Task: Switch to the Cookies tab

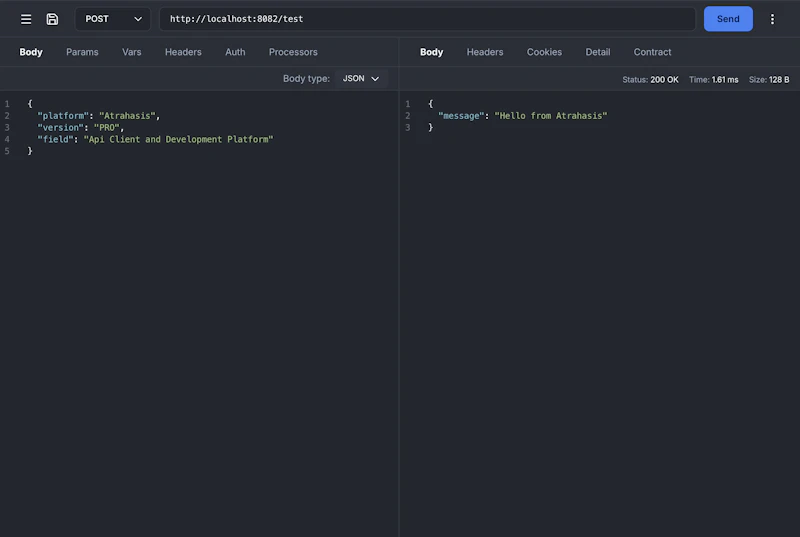Action: click(x=544, y=52)
